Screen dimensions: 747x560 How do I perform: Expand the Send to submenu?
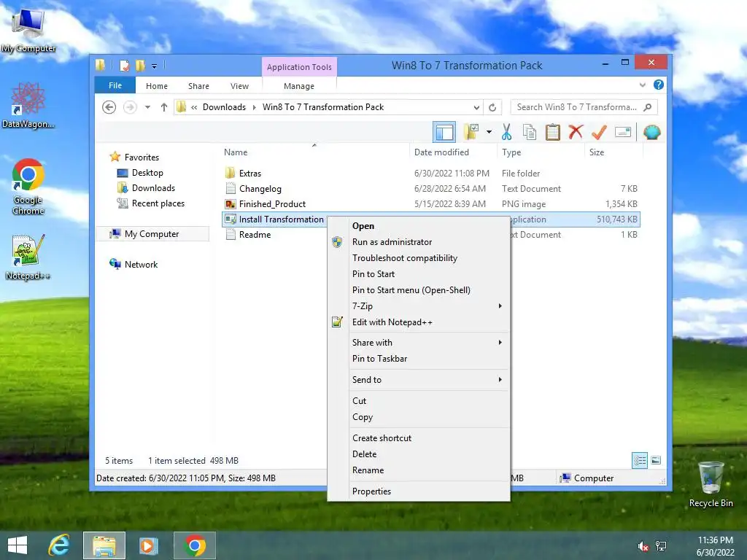pyautogui.click(x=419, y=379)
